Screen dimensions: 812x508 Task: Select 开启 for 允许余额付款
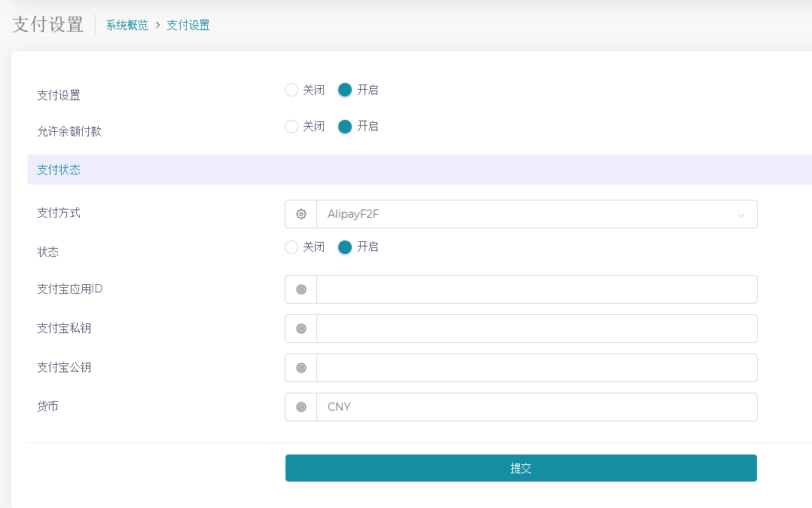tap(344, 126)
